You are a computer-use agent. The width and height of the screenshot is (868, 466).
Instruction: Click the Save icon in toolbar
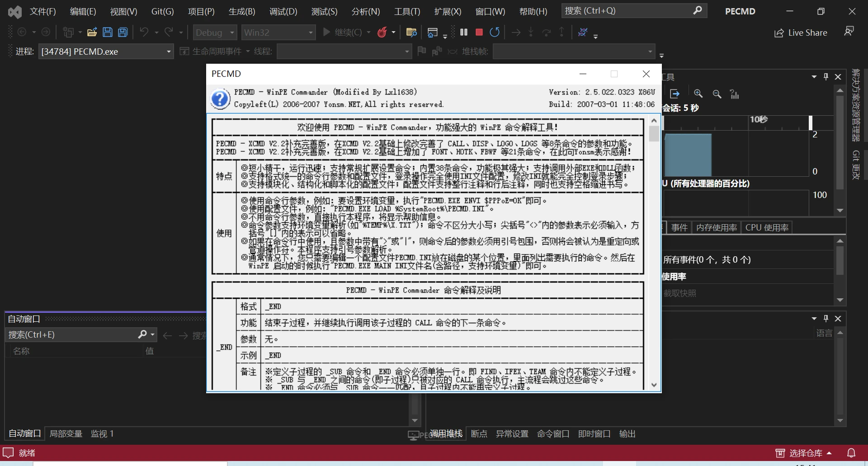(x=108, y=32)
